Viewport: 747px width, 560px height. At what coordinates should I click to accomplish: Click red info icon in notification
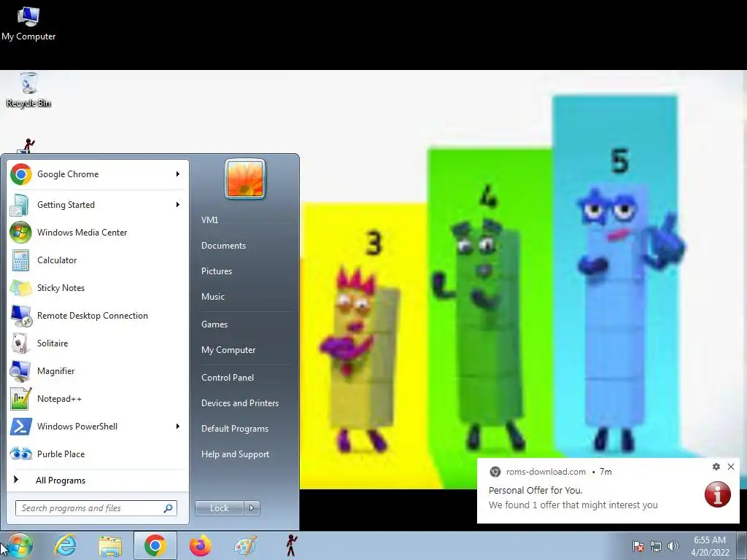pos(718,494)
